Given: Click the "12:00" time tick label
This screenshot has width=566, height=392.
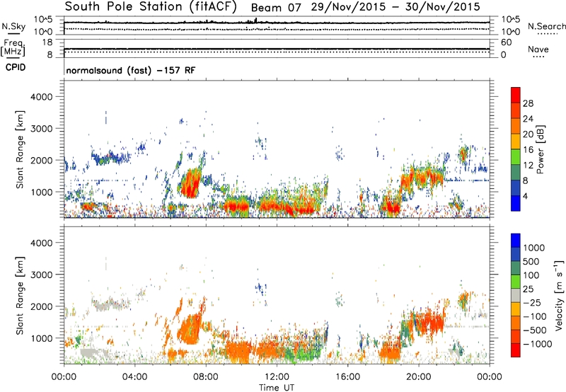Looking at the screenshot, I should [x=277, y=377].
